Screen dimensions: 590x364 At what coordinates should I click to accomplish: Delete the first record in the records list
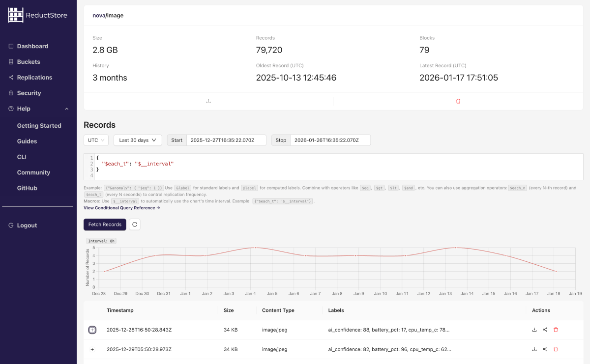point(556,330)
